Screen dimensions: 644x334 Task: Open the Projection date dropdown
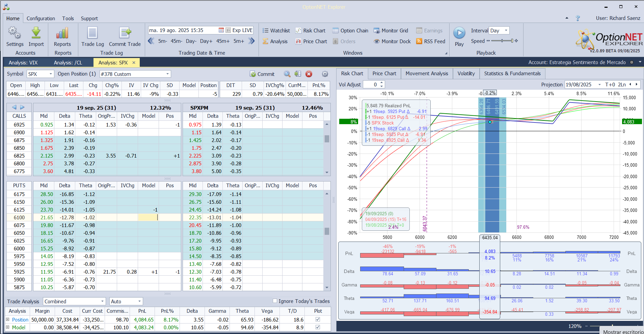click(599, 85)
